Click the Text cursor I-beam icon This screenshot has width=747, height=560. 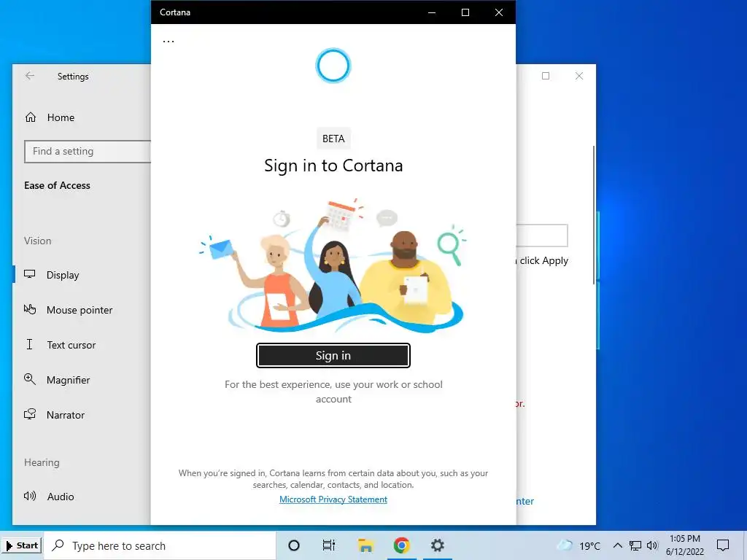coord(29,344)
